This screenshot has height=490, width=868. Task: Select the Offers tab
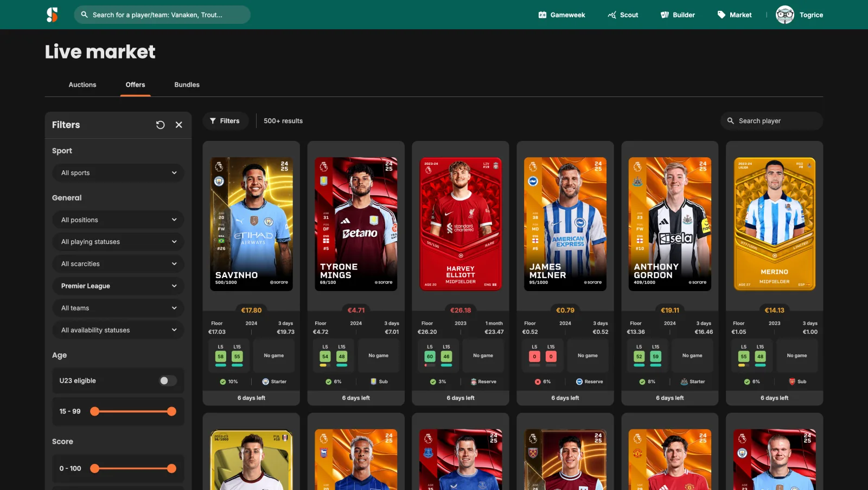[x=136, y=85]
